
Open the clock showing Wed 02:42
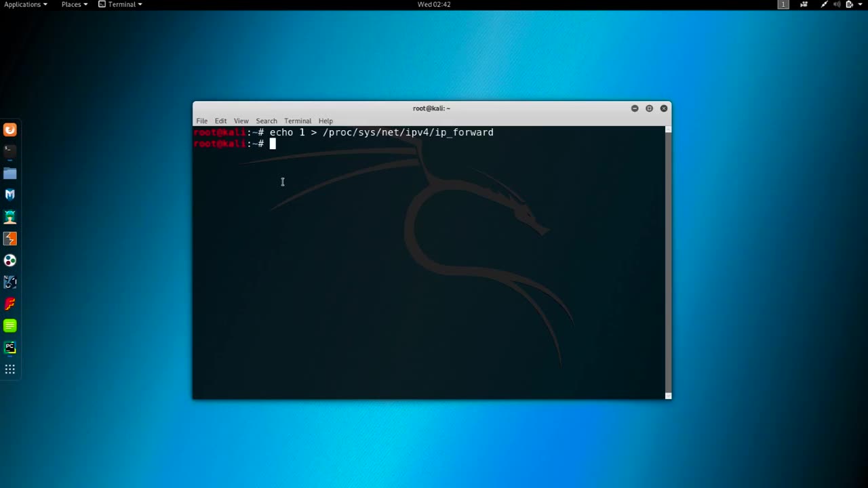[434, 4]
